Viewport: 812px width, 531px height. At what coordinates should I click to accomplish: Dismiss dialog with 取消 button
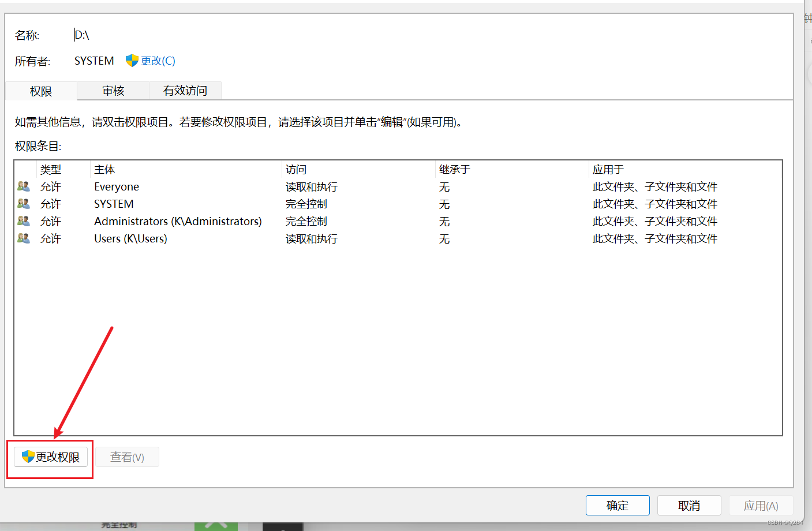pyautogui.click(x=689, y=505)
